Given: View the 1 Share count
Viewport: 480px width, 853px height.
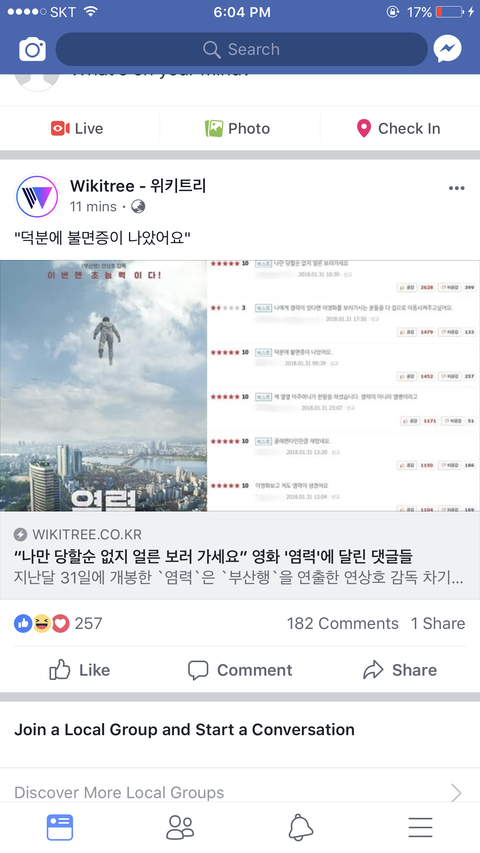Looking at the screenshot, I should tap(438, 623).
